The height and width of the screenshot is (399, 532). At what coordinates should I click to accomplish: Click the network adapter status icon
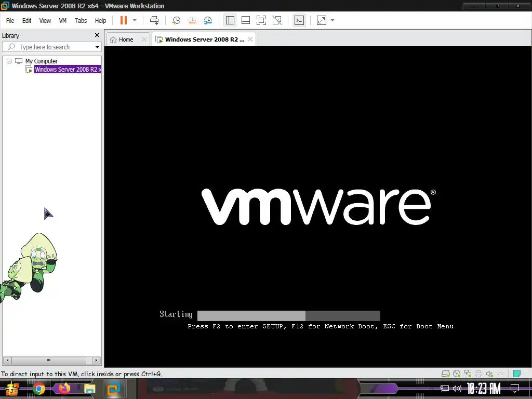pyautogui.click(x=468, y=374)
